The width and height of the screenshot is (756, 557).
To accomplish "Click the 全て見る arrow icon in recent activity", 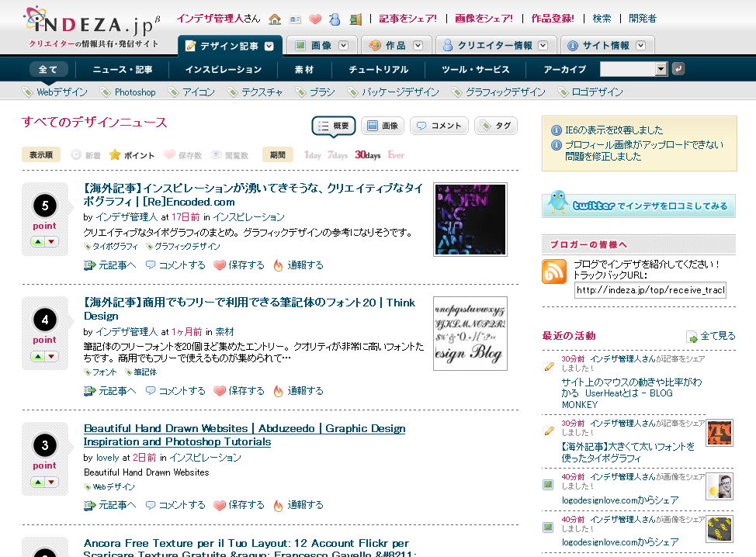I will pyautogui.click(x=692, y=337).
